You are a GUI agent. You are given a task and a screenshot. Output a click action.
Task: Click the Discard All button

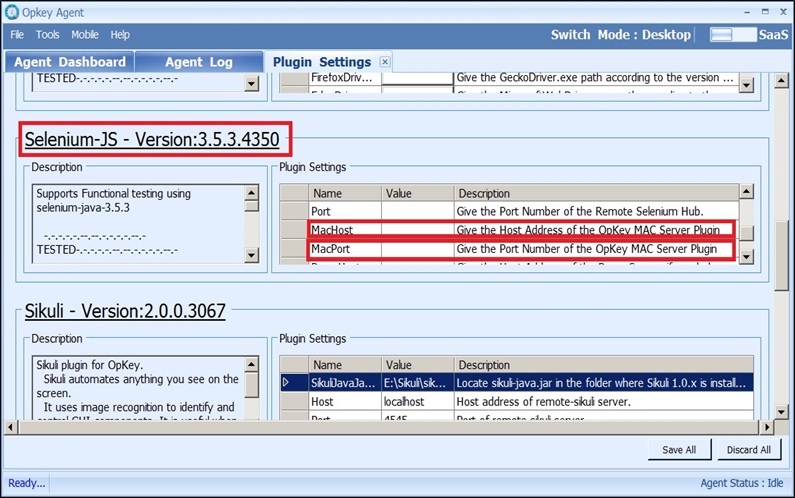point(748,450)
